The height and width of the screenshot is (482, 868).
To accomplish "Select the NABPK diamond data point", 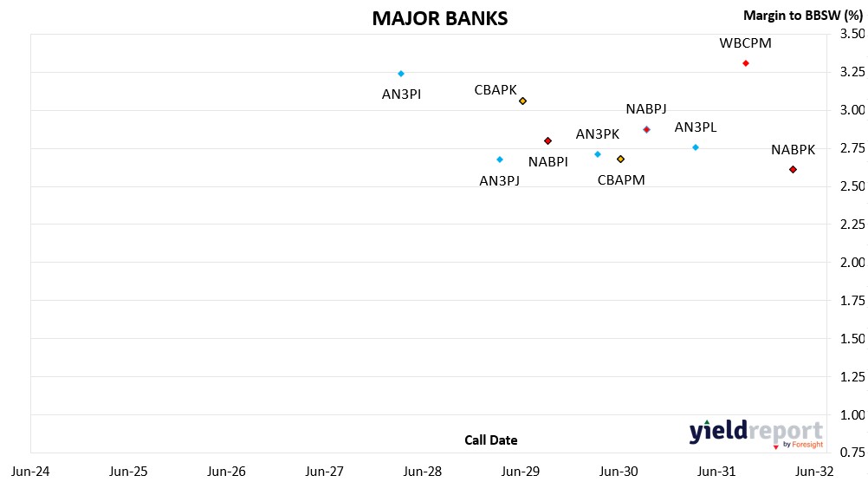I will point(793,169).
